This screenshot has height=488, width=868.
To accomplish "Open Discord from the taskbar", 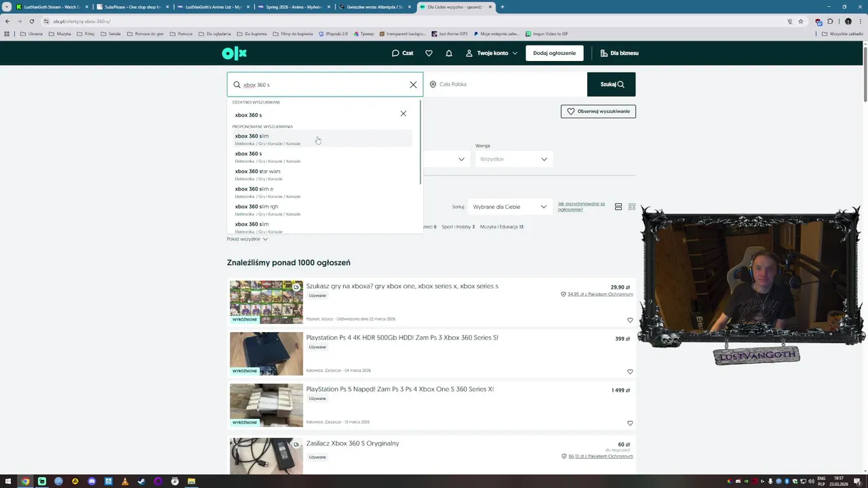I will [92, 481].
